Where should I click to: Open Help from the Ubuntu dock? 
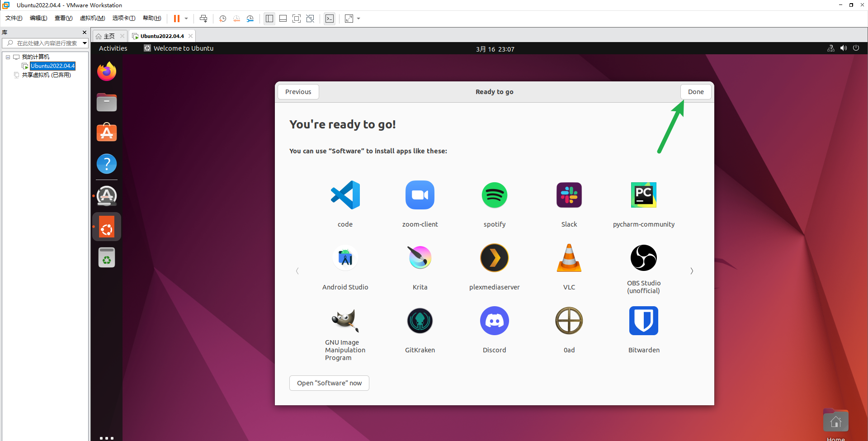(107, 164)
